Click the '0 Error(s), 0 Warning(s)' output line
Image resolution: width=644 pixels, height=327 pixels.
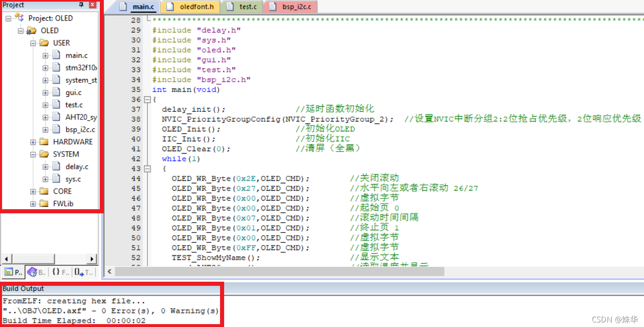[110, 311]
